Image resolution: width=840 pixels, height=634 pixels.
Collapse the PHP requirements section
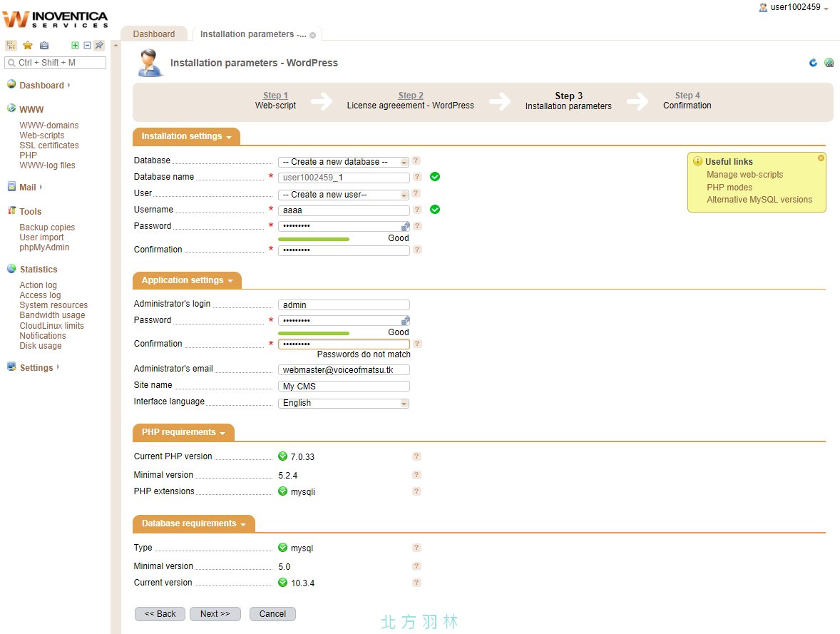pyautogui.click(x=183, y=432)
